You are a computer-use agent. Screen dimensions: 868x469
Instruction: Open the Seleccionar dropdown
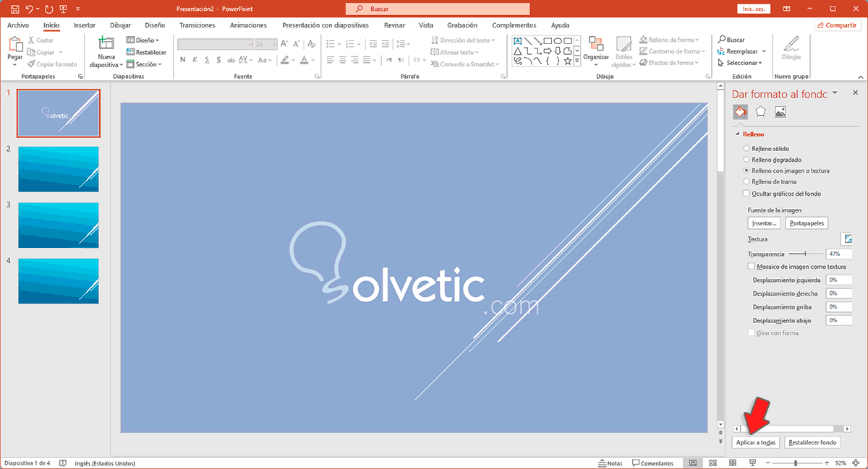(739, 63)
